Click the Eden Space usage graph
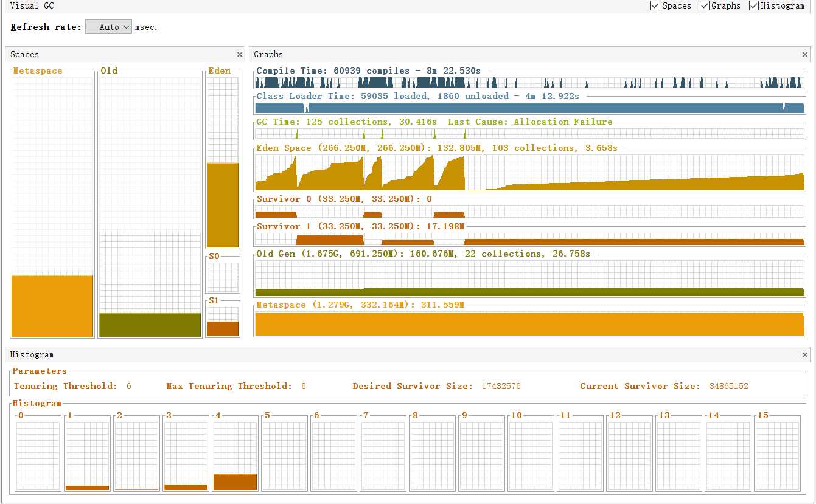The height and width of the screenshot is (504, 816). [x=529, y=172]
